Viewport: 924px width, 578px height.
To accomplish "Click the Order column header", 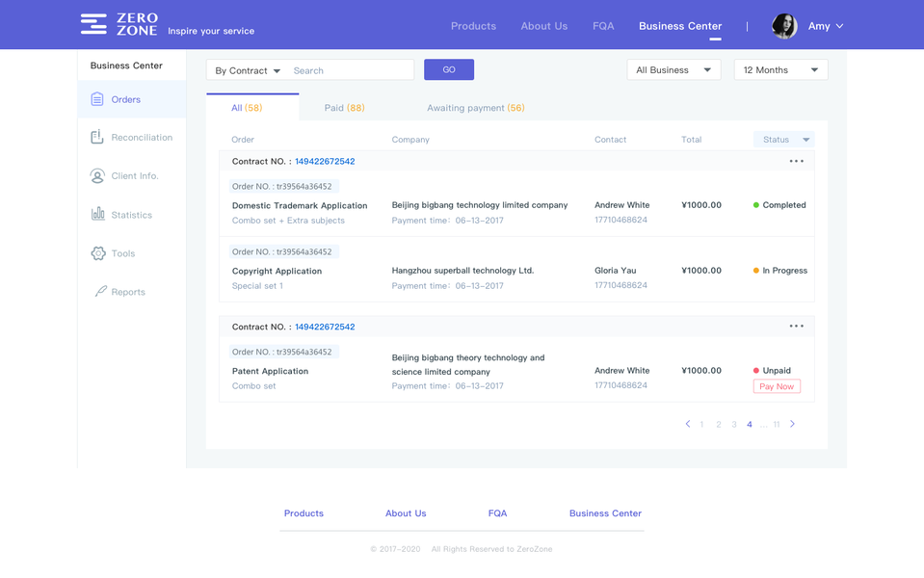I will [243, 140].
